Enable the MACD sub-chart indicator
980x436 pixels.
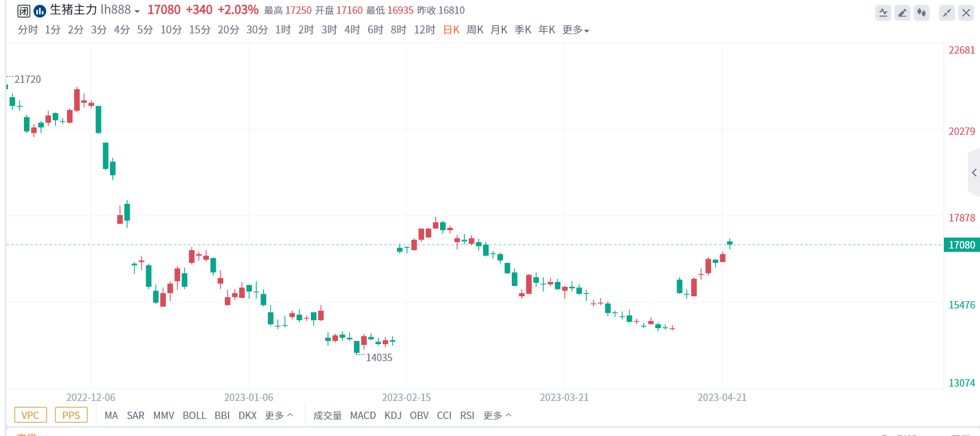[x=363, y=415]
